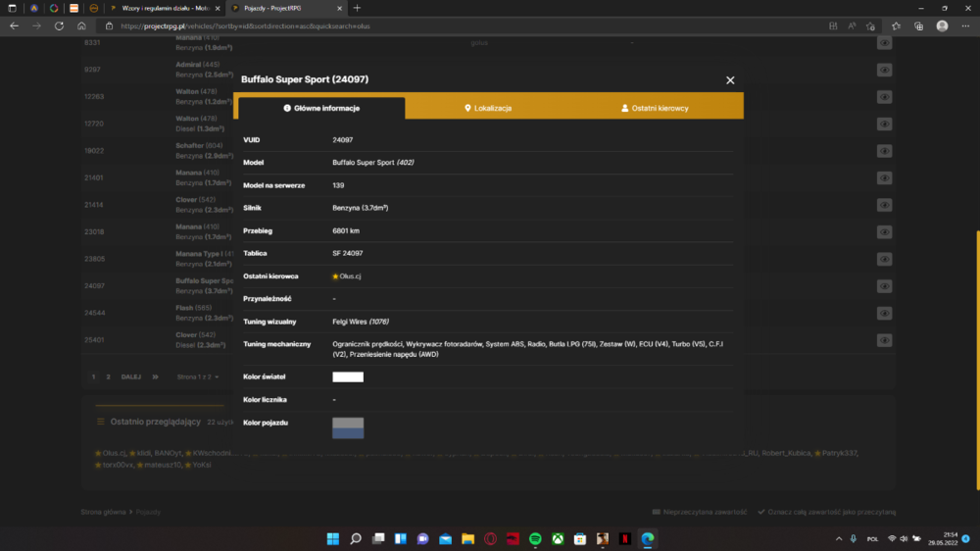Screen dimensions: 980x551
Task: Toggle eye icon for vehicle 25401
Action: coord(884,340)
